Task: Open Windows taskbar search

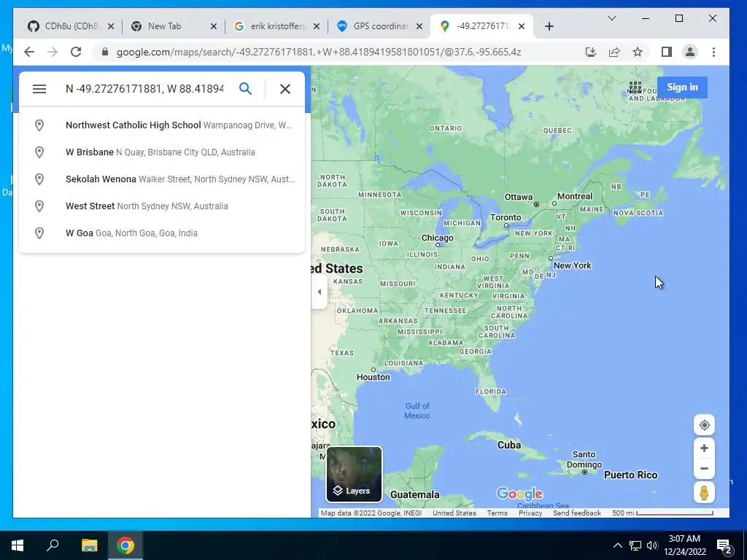Action: tap(53, 545)
